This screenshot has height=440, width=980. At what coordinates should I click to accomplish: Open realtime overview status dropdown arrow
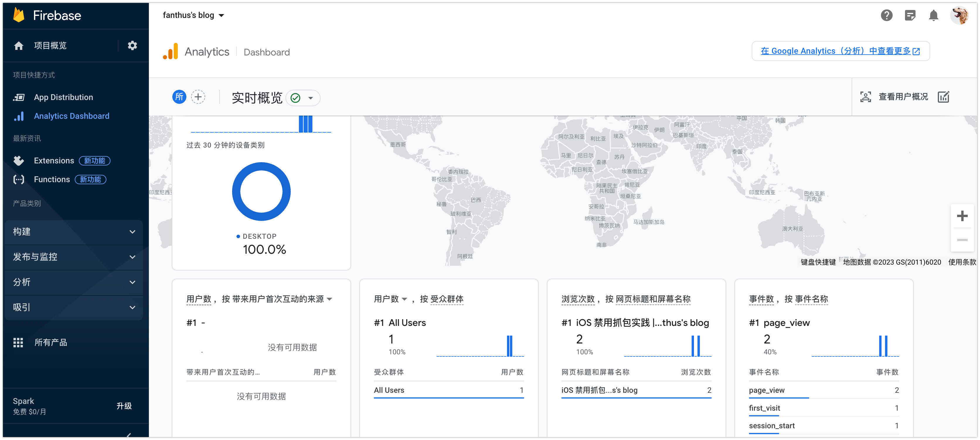(311, 98)
